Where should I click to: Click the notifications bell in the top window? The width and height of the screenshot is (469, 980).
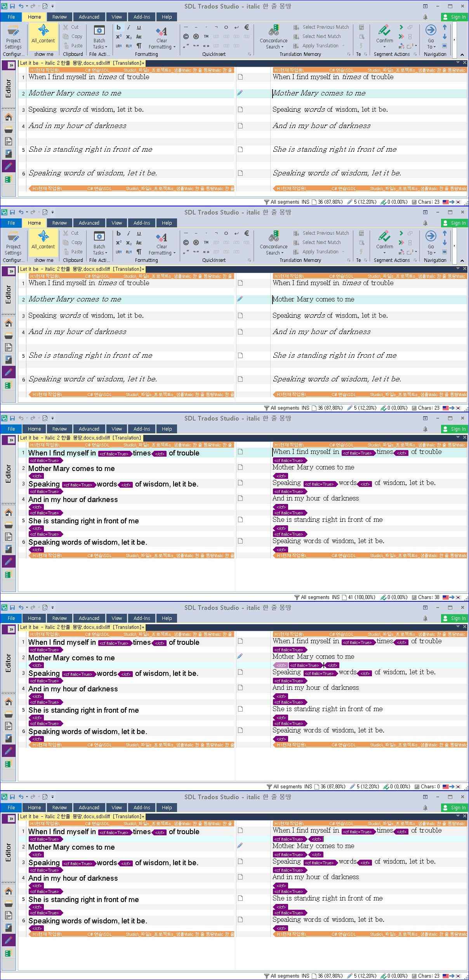click(426, 17)
